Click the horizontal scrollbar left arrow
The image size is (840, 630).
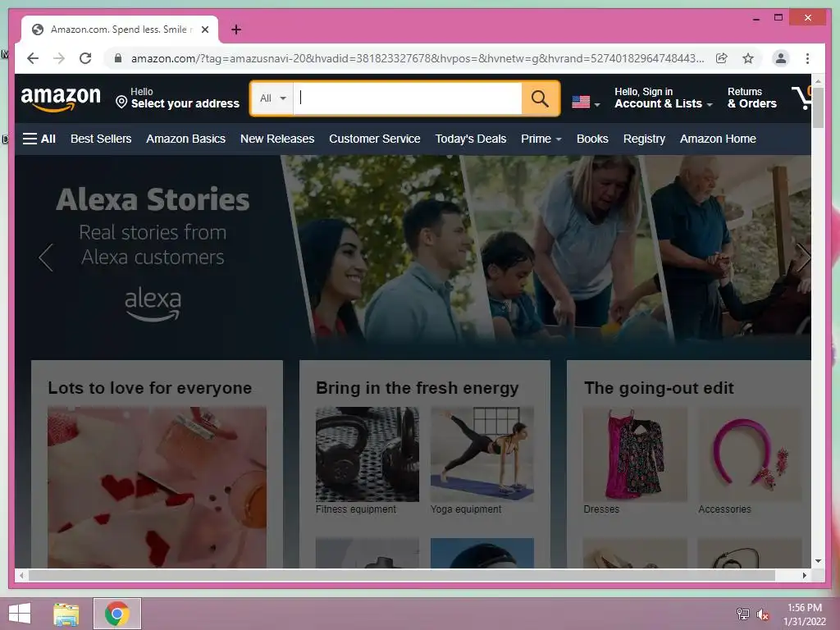21,575
